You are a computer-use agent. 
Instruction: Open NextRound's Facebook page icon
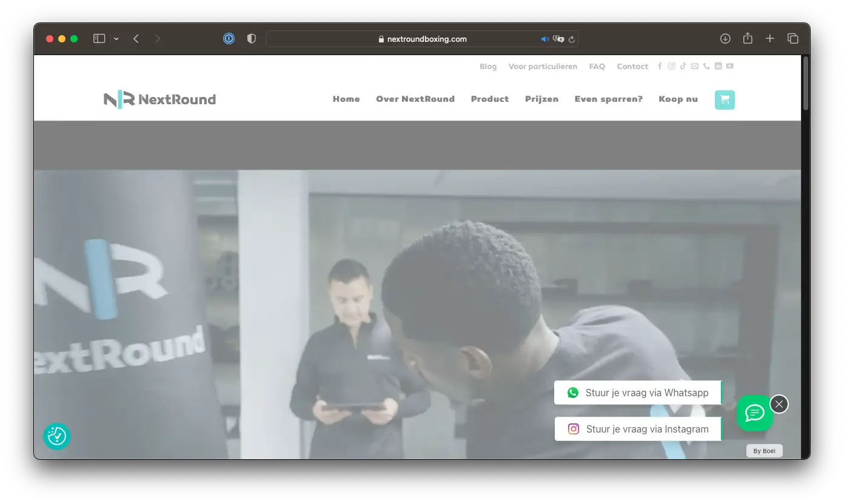click(x=660, y=66)
